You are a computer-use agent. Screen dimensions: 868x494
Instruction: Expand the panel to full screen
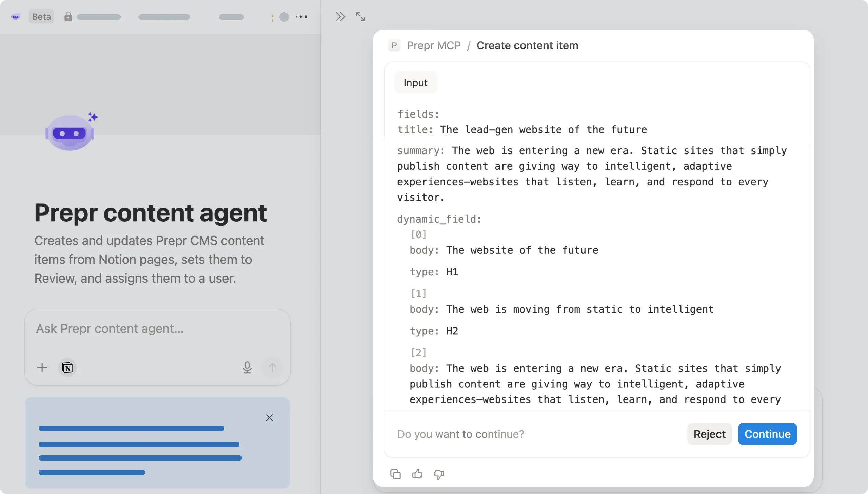pos(360,16)
